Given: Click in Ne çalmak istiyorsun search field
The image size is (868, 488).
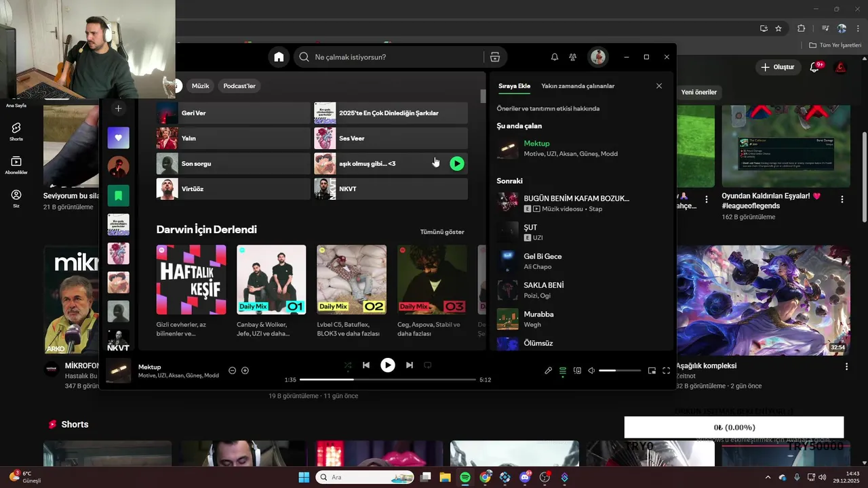Looking at the screenshot, I should (x=399, y=57).
